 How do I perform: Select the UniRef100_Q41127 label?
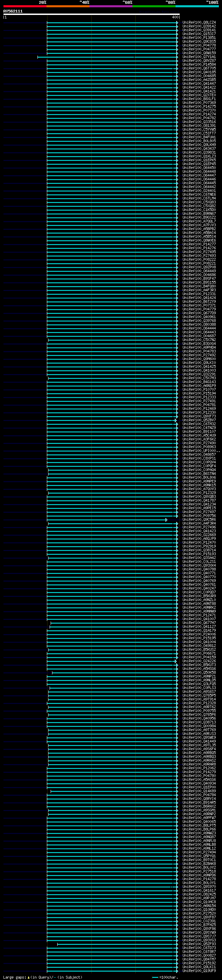[x=199, y=627]
